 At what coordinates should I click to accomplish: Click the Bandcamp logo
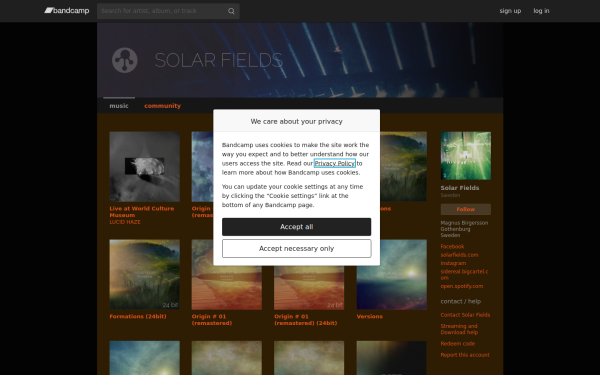click(x=67, y=11)
